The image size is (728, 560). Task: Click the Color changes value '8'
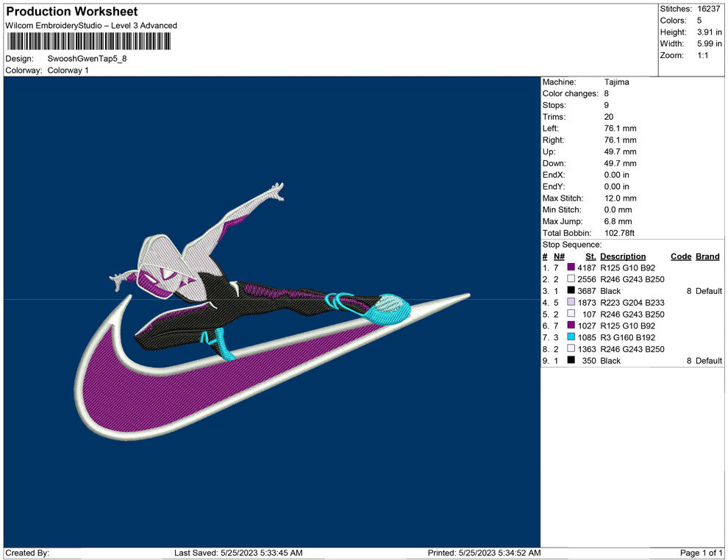tap(607, 94)
